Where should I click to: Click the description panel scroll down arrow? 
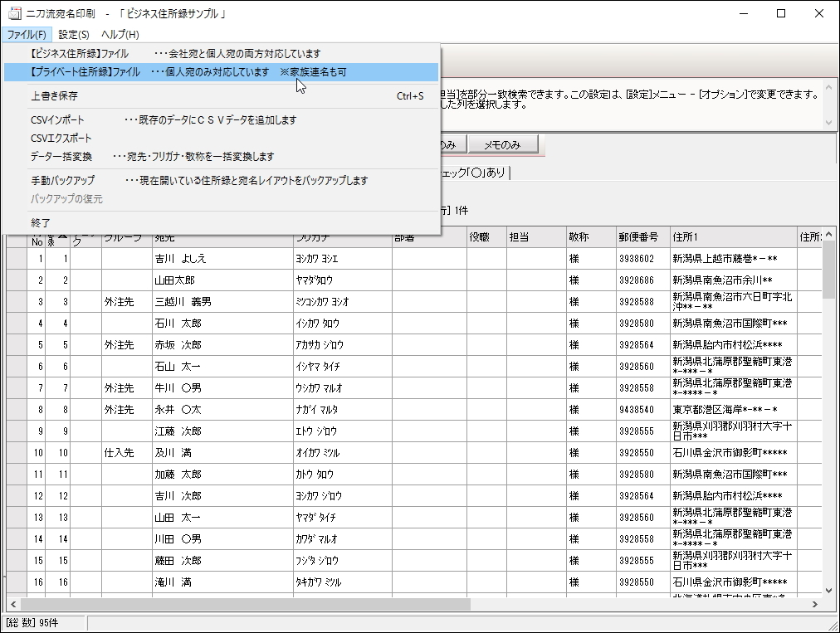(x=828, y=123)
